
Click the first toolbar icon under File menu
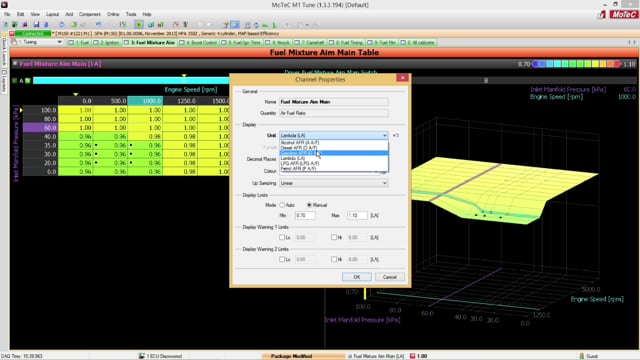tap(6, 25)
